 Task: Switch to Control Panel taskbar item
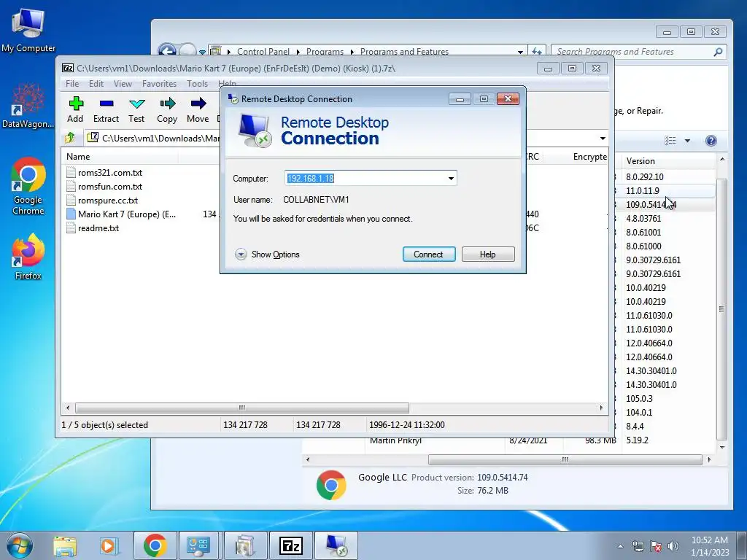[198, 545]
